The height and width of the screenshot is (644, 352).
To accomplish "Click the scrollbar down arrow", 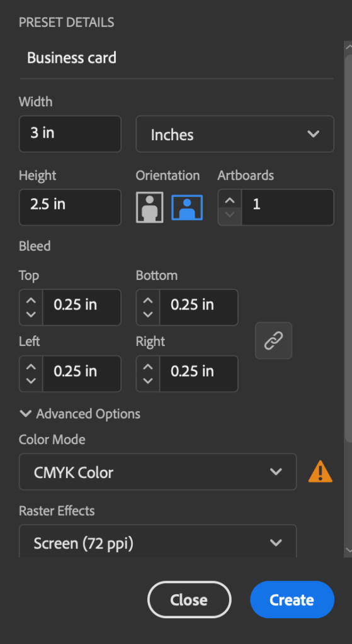I will tap(348, 550).
